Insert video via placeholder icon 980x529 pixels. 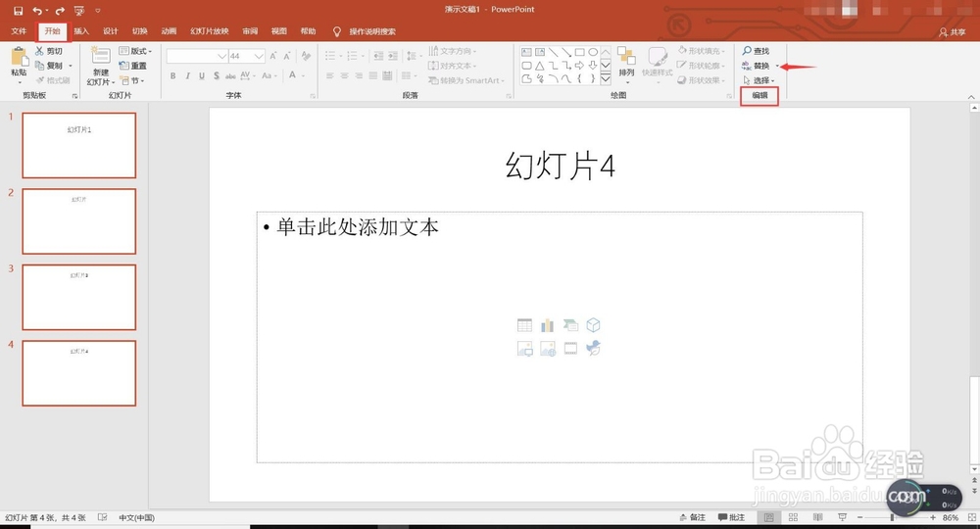(x=570, y=349)
